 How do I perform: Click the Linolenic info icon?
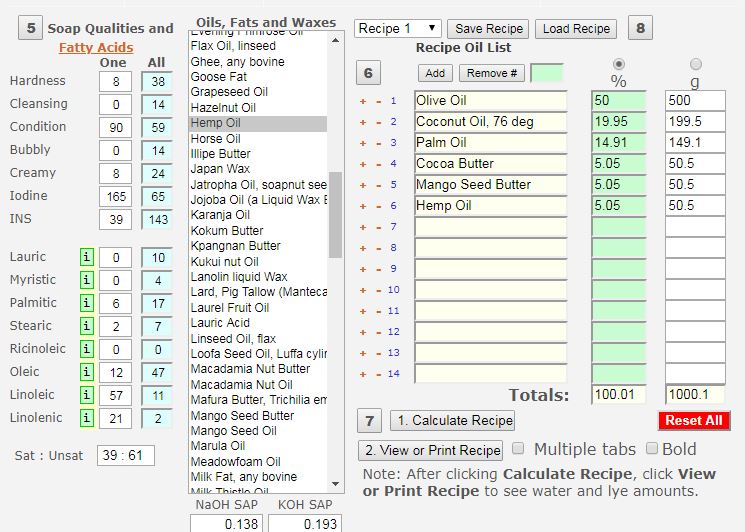click(x=87, y=418)
